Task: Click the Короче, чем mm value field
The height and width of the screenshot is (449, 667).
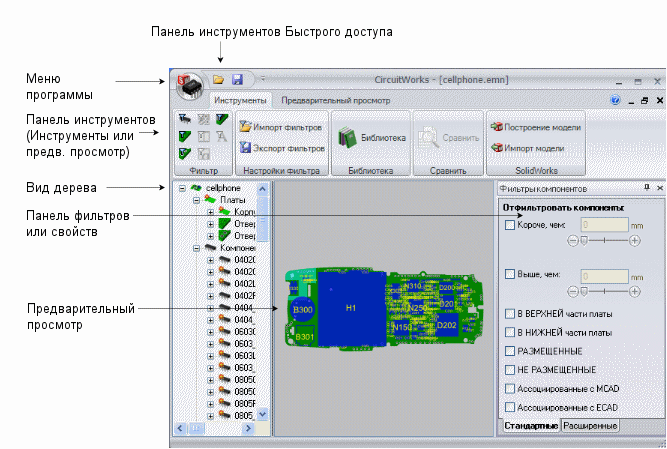Action: (604, 224)
